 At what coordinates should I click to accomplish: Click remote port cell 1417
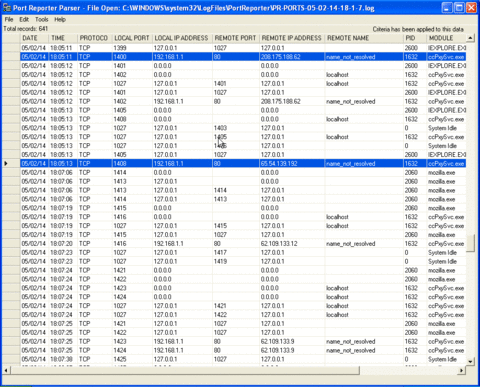tap(236, 252)
